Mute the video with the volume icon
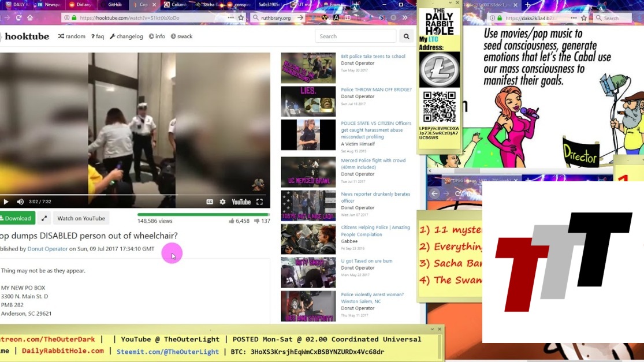644x362 pixels. (20, 202)
